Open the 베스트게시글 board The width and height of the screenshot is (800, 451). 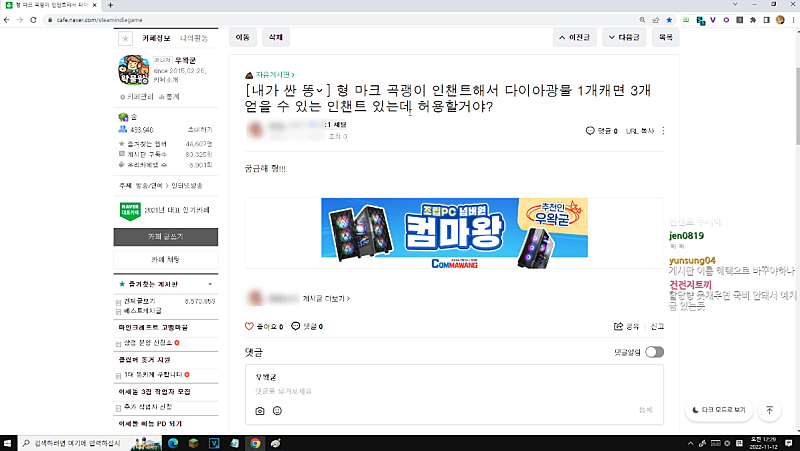143,310
